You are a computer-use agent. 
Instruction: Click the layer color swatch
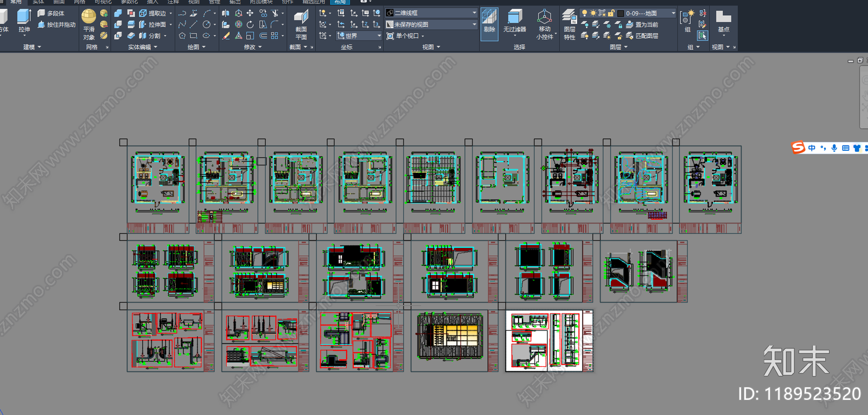pos(621,13)
